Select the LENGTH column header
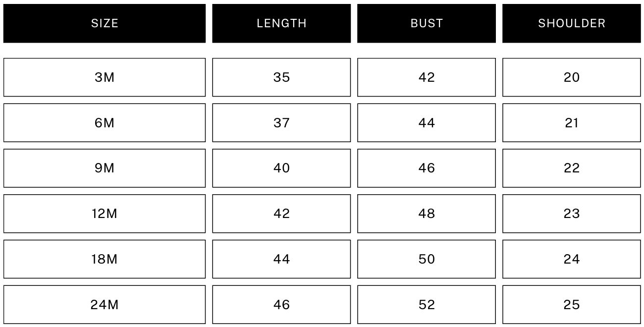This screenshot has height=327, width=644. tap(281, 23)
